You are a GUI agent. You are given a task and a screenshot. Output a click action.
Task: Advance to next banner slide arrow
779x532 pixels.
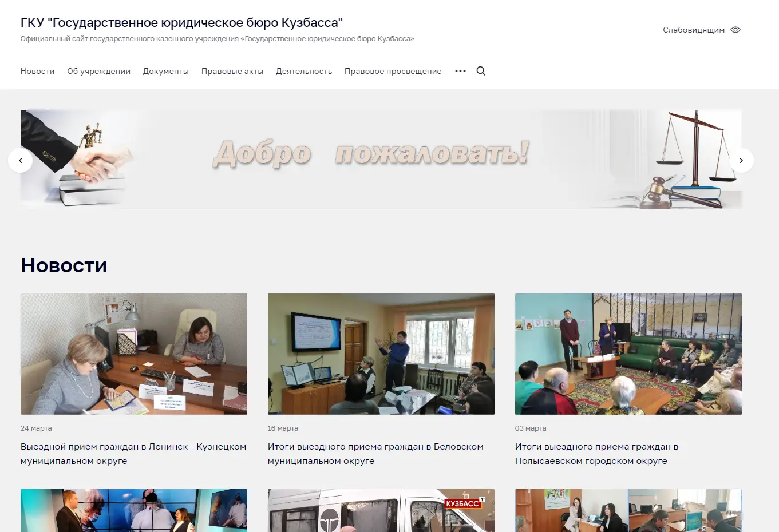741,160
